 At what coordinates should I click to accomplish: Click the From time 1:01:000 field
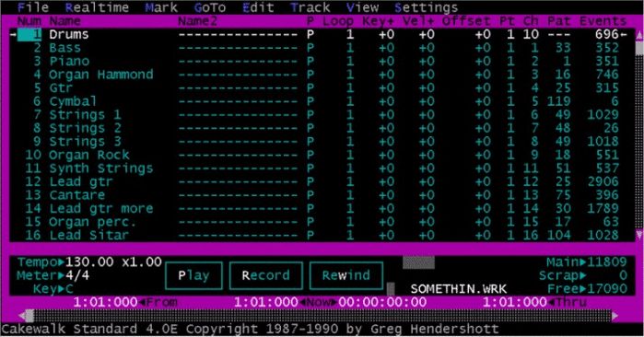pos(106,303)
